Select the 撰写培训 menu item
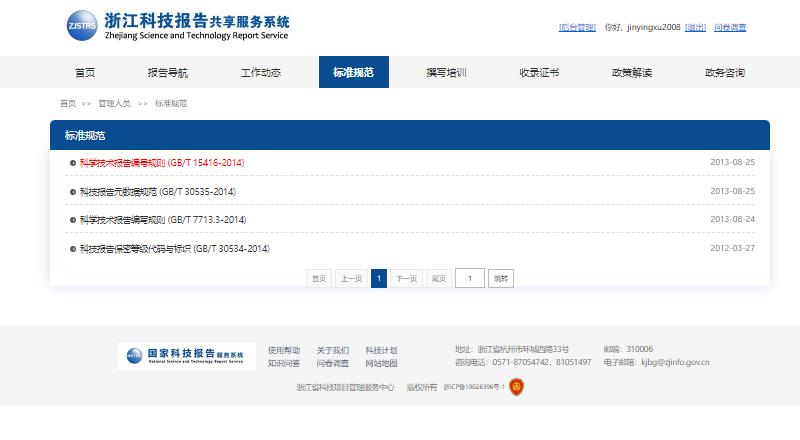 446,73
